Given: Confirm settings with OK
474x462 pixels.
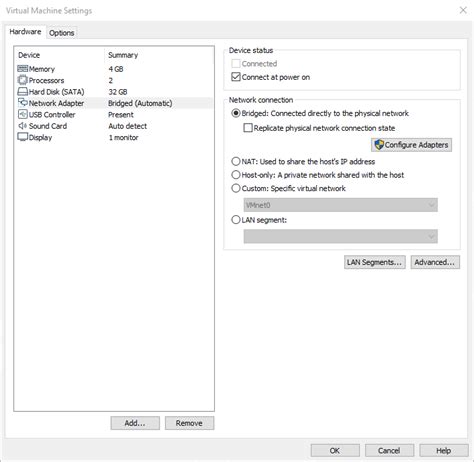Looking at the screenshot, I should 335,451.
